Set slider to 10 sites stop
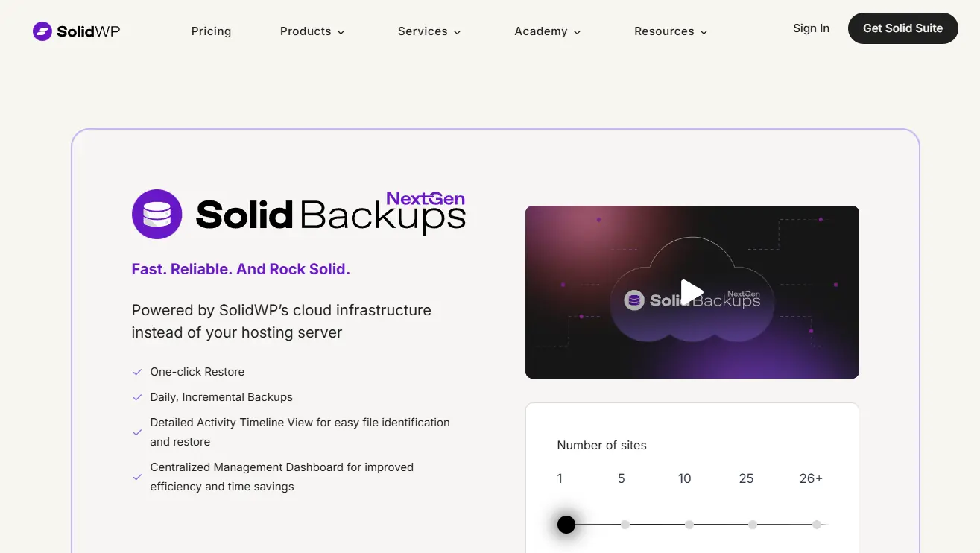Image resolution: width=980 pixels, height=553 pixels. click(x=689, y=525)
